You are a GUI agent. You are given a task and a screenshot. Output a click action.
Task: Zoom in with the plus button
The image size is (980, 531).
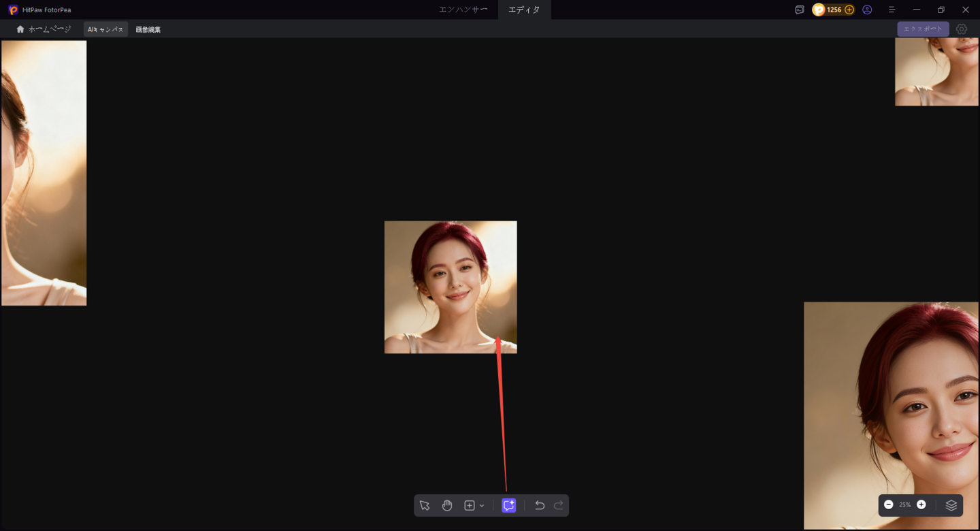tap(921, 504)
